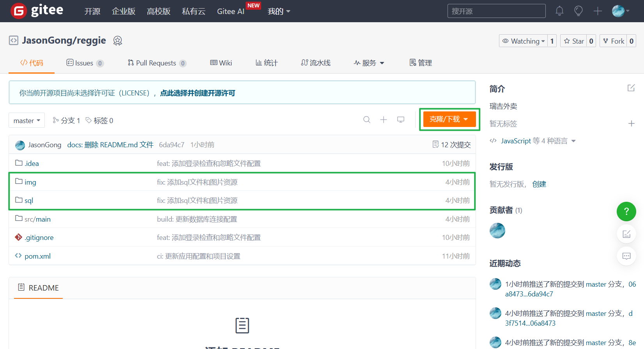Image resolution: width=644 pixels, height=349 pixels.
Task: Switch to the Issues tab
Action: pyautogui.click(x=84, y=63)
